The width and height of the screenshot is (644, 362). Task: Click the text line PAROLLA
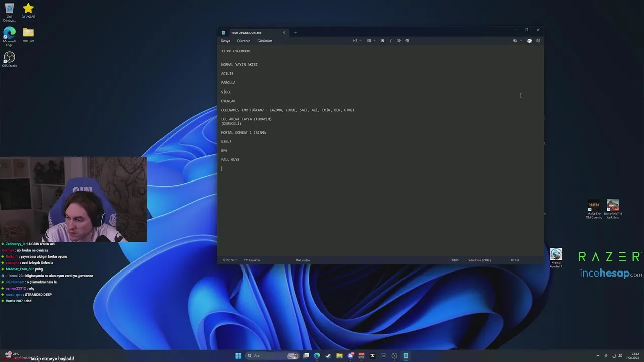point(228,83)
